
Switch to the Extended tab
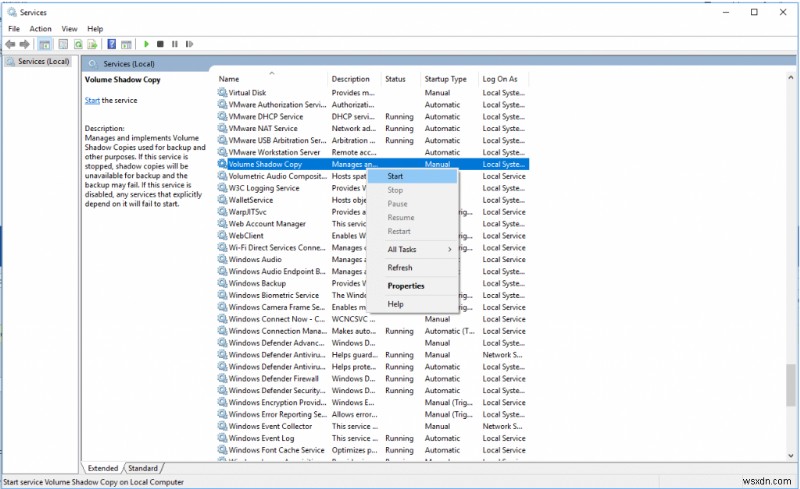click(x=103, y=468)
